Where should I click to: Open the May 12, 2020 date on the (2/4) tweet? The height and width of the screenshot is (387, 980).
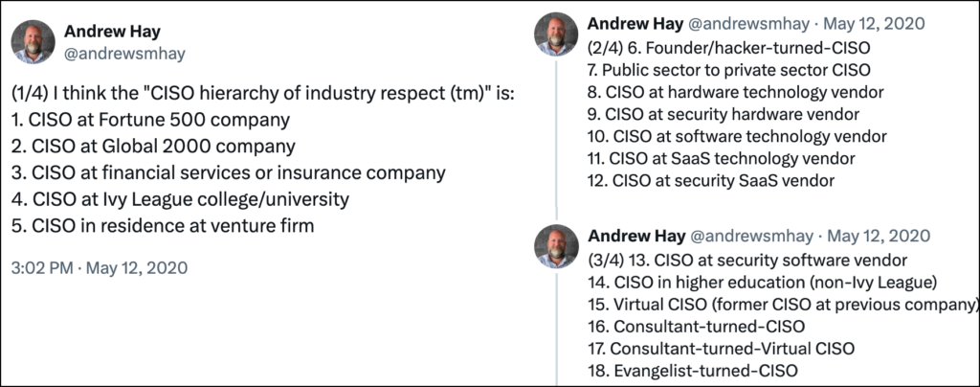click(x=878, y=24)
